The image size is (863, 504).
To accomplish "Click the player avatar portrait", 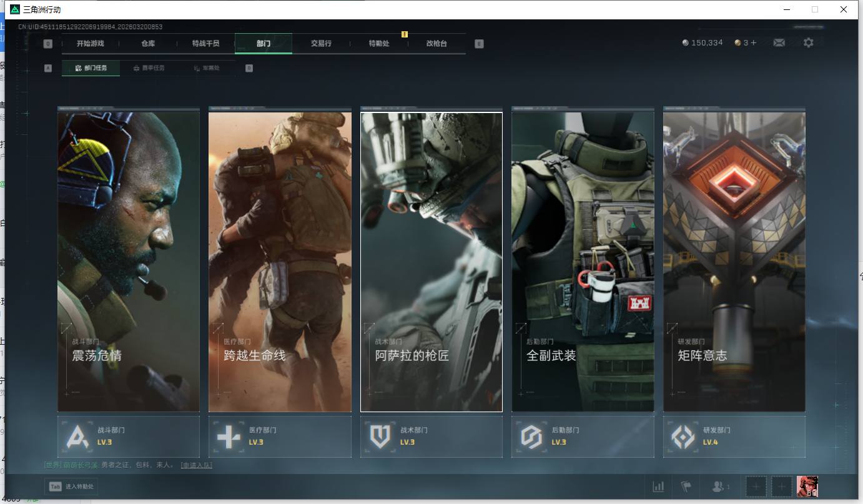I will click(x=807, y=486).
